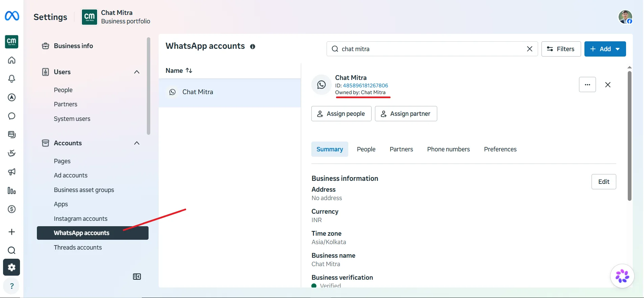Click the settings sidebar scrollbar
This screenshot has height=298, width=644.
click(x=149, y=86)
